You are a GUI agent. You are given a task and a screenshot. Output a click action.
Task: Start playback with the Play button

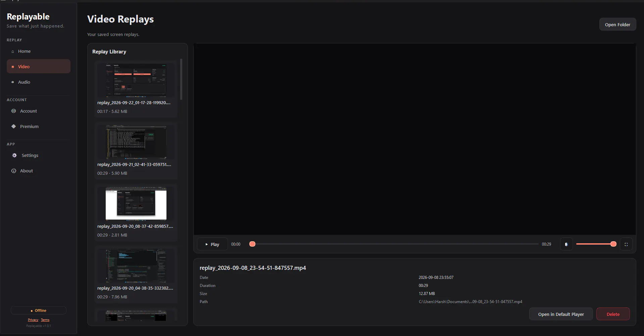(x=212, y=244)
